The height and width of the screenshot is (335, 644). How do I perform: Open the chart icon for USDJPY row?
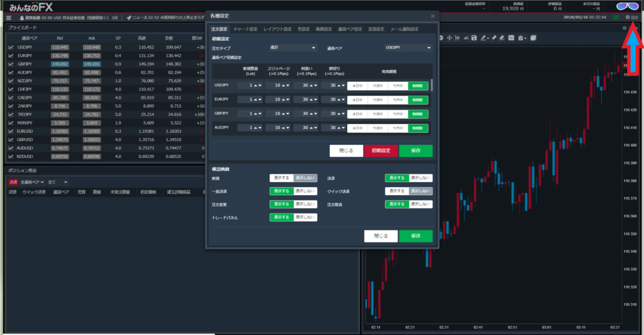click(x=11, y=47)
